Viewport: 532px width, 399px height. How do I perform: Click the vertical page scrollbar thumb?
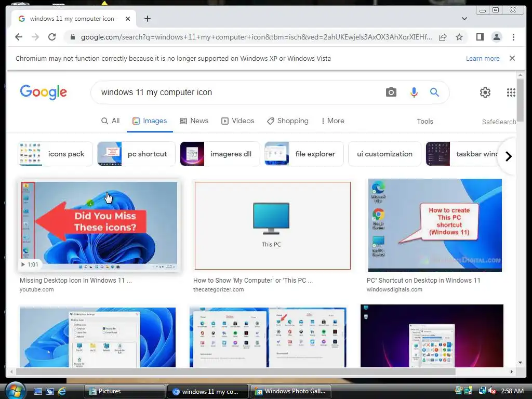(520, 99)
